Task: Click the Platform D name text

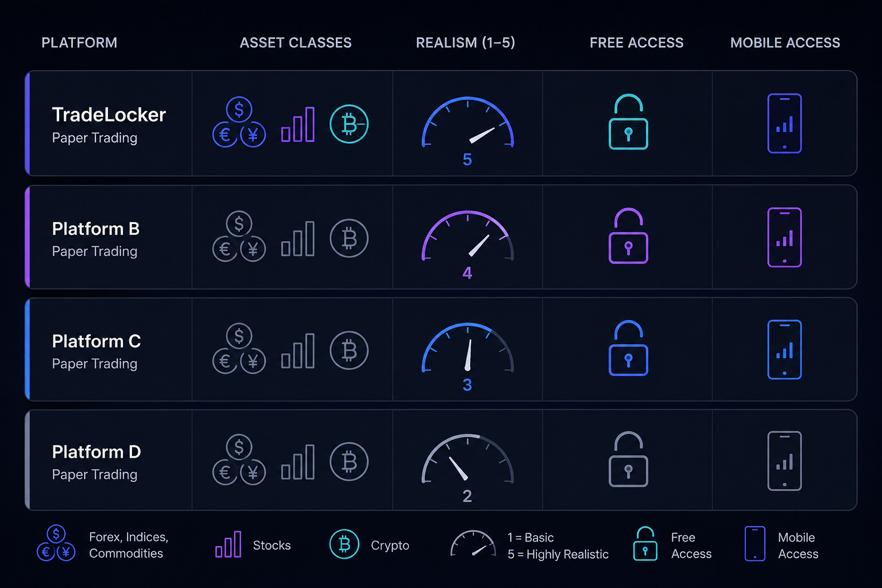Action: (96, 452)
